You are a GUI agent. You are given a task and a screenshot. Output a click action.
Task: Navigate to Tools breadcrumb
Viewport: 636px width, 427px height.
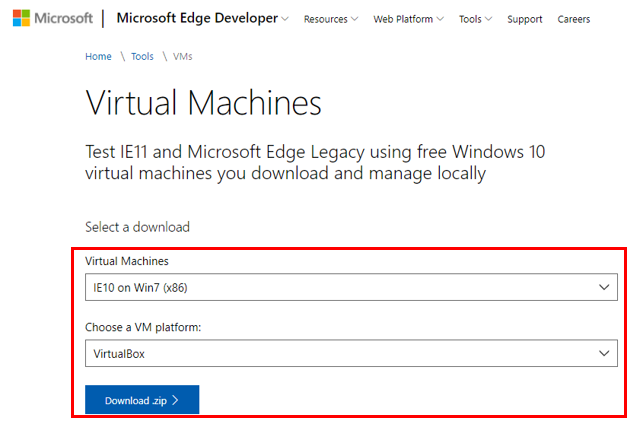(x=142, y=56)
